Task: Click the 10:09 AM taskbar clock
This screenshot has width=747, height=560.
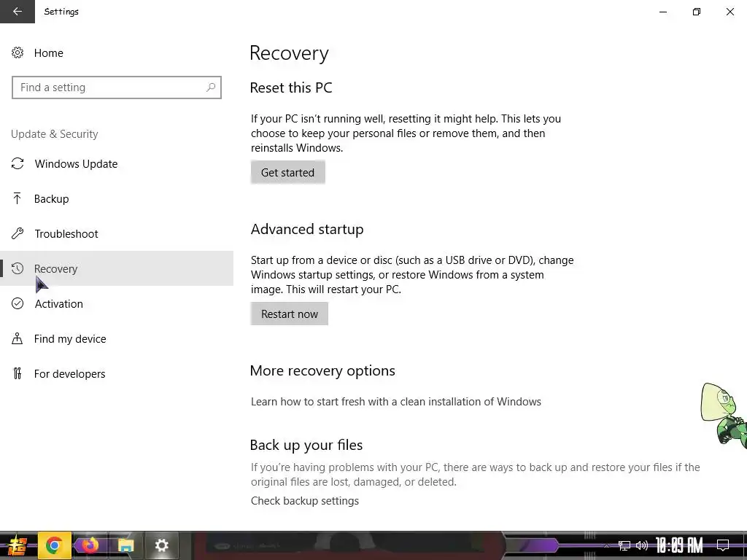Action: [x=679, y=545]
